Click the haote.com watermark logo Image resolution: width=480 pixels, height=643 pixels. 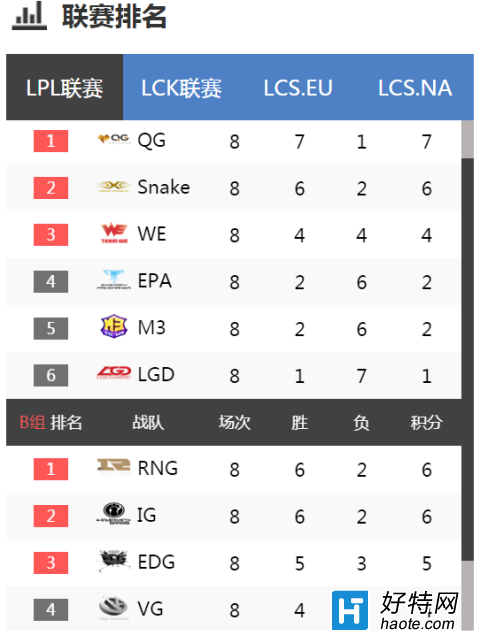(395, 611)
